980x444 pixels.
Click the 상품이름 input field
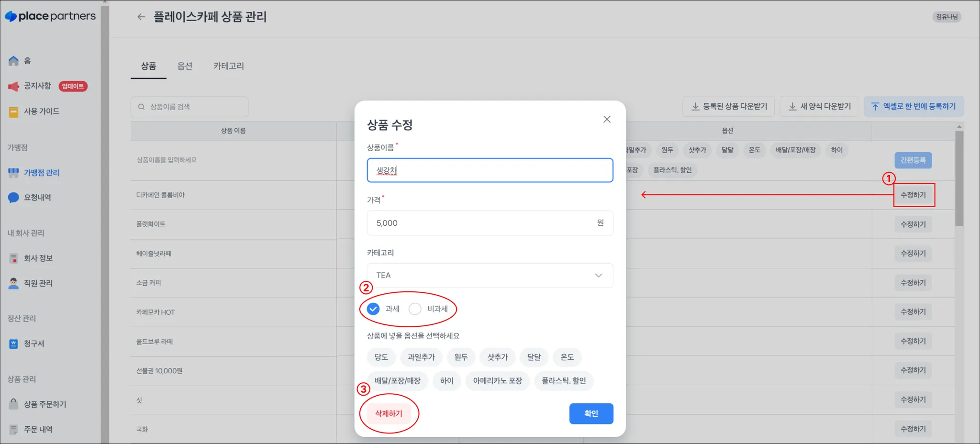coord(490,170)
